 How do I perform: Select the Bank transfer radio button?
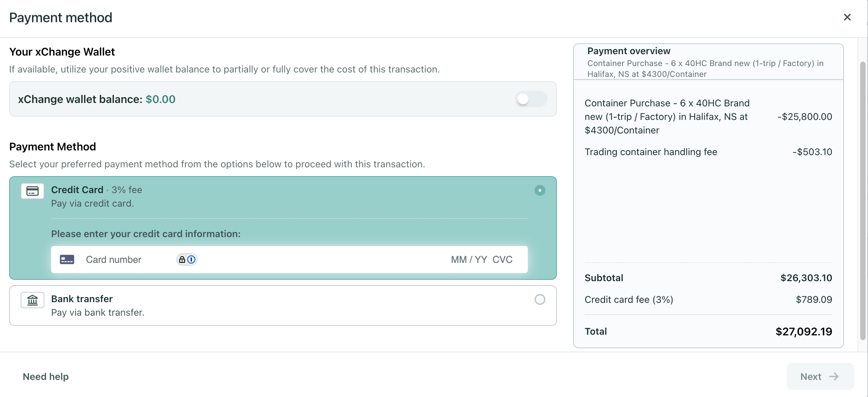pos(540,299)
